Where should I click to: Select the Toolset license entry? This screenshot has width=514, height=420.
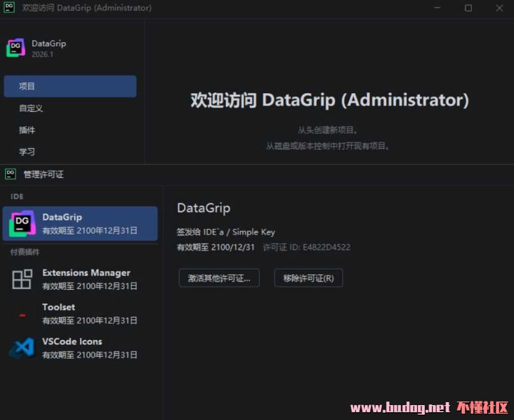click(86, 314)
